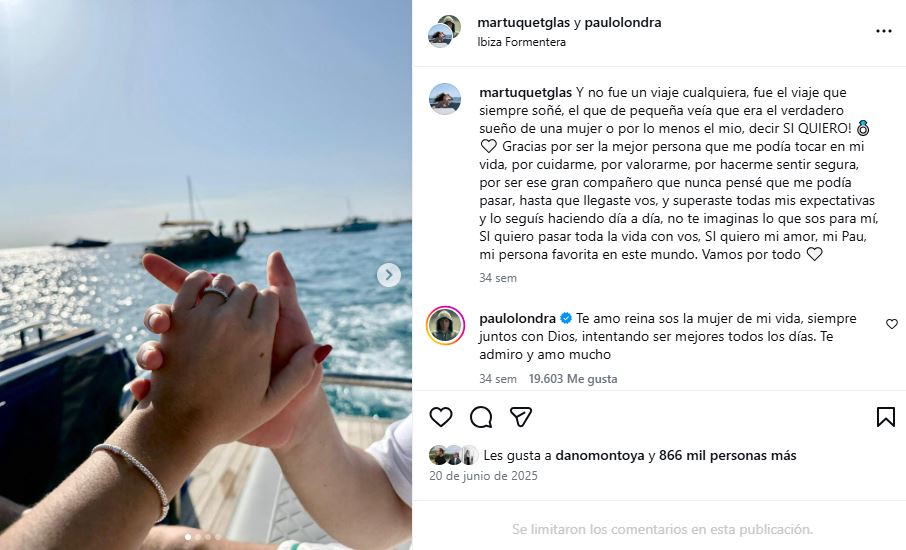Like paulolondra's comment with the small heart

click(892, 324)
